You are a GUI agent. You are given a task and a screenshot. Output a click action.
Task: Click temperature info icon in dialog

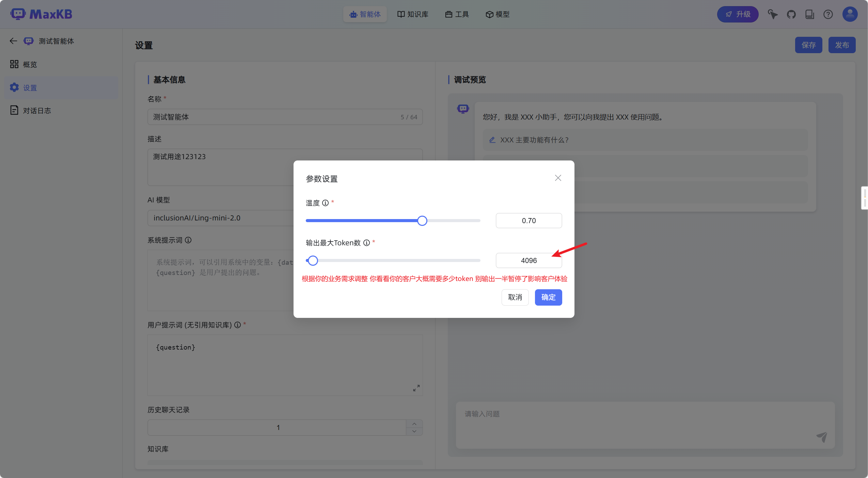(x=326, y=203)
